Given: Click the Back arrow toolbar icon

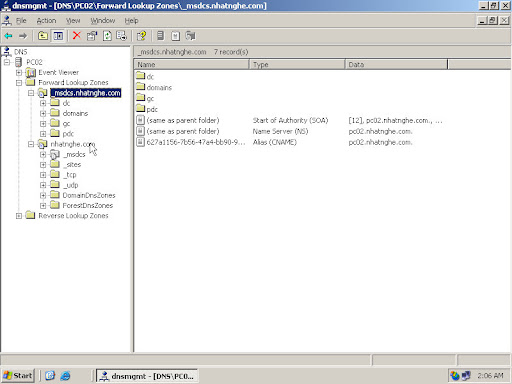Looking at the screenshot, I should coord(9,36).
